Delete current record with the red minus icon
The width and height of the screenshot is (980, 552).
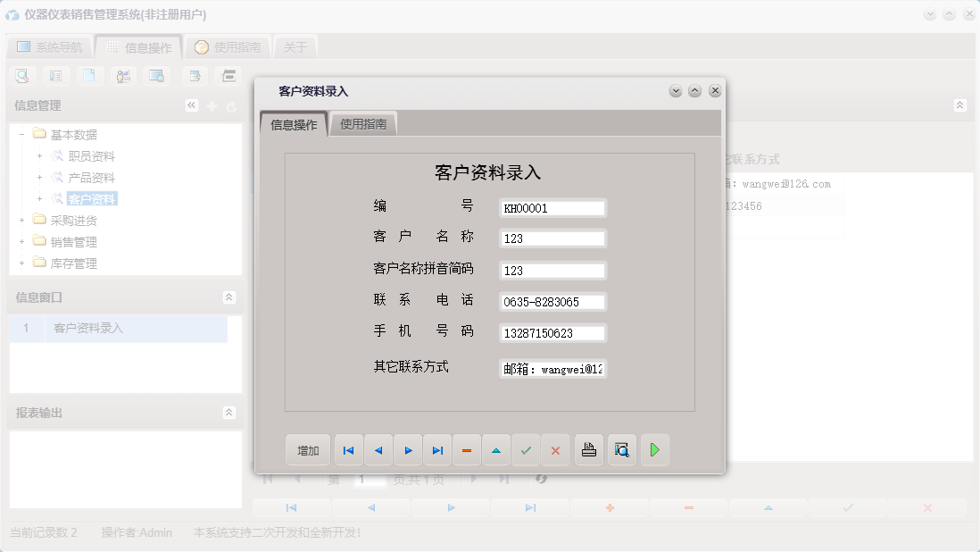click(467, 450)
